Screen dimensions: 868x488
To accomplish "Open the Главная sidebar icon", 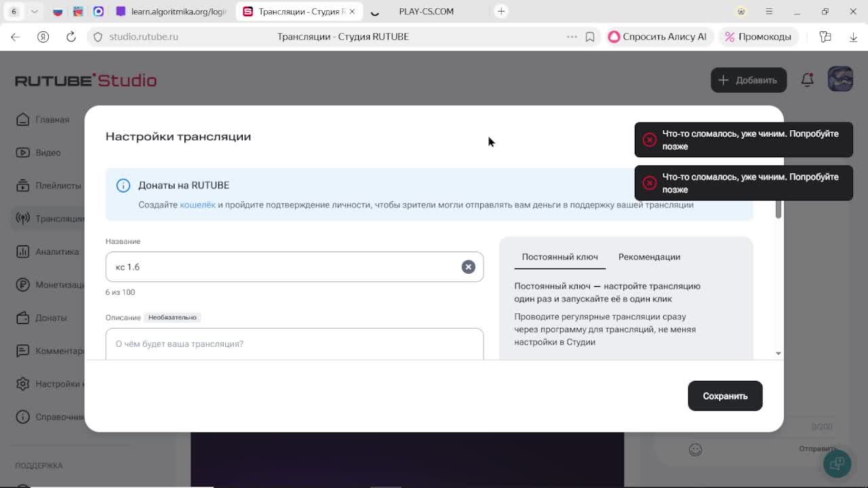I will (23, 119).
